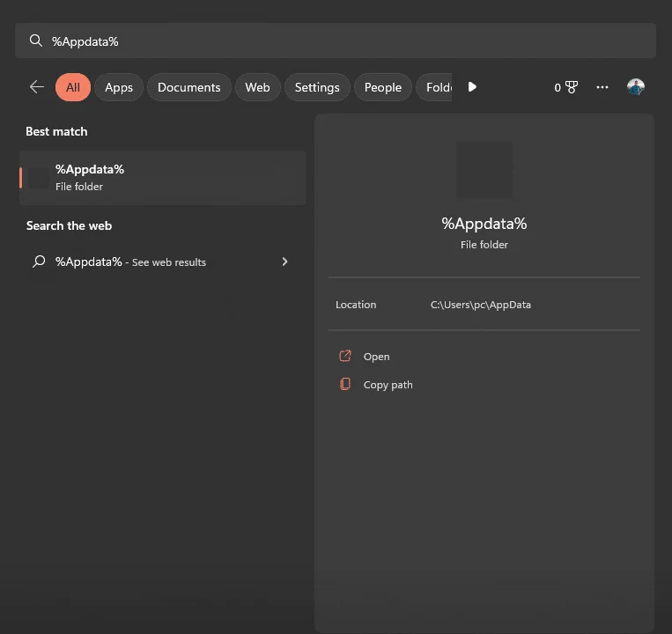This screenshot has width=672, height=634.
Task: Select the %Appdata% File folder best match
Action: pyautogui.click(x=163, y=177)
